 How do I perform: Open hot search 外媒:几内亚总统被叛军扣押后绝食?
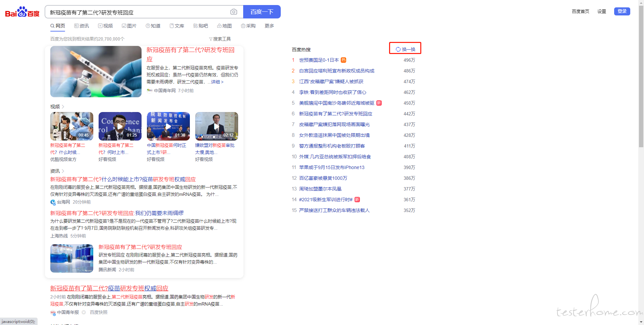335,157
